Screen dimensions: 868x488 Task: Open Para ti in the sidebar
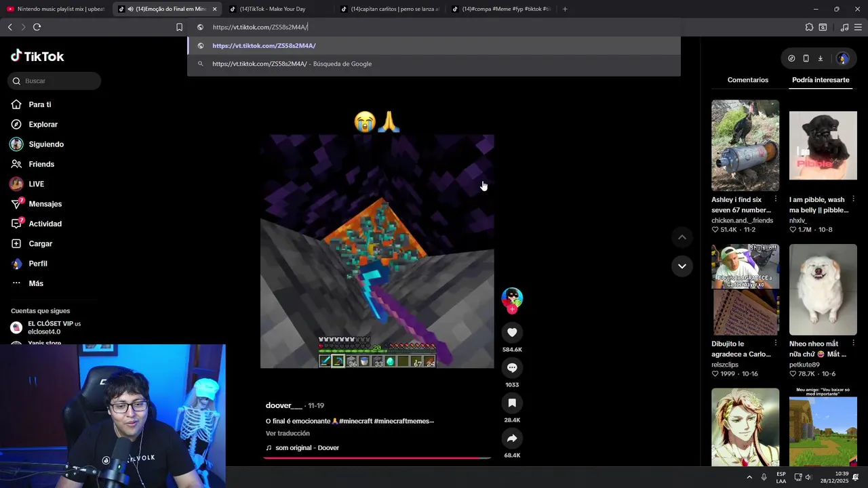coord(40,104)
